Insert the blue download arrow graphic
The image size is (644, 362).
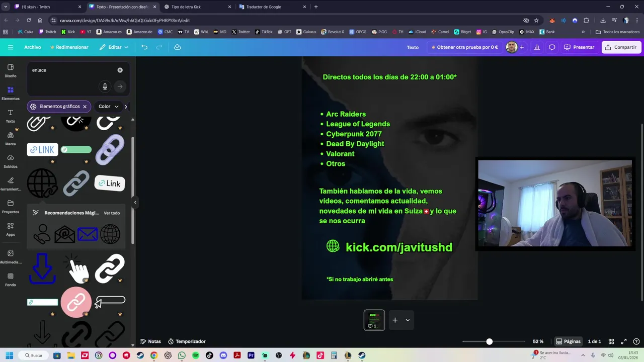42,268
